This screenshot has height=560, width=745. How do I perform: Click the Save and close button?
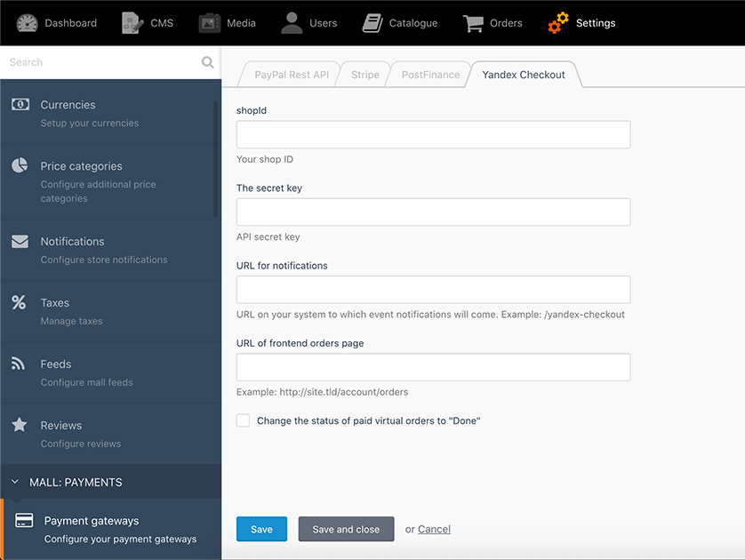pyautogui.click(x=346, y=529)
